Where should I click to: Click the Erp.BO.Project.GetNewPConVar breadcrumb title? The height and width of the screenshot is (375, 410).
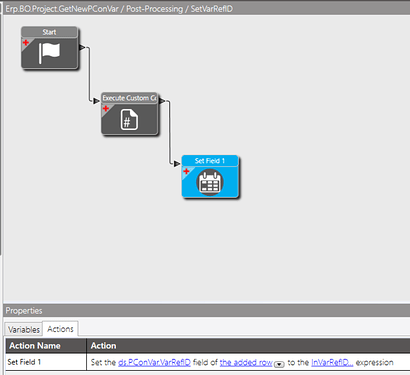pyautogui.click(x=62, y=9)
